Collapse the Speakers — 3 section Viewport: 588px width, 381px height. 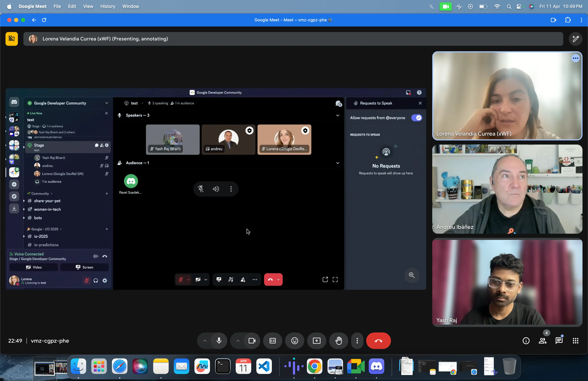click(x=337, y=115)
